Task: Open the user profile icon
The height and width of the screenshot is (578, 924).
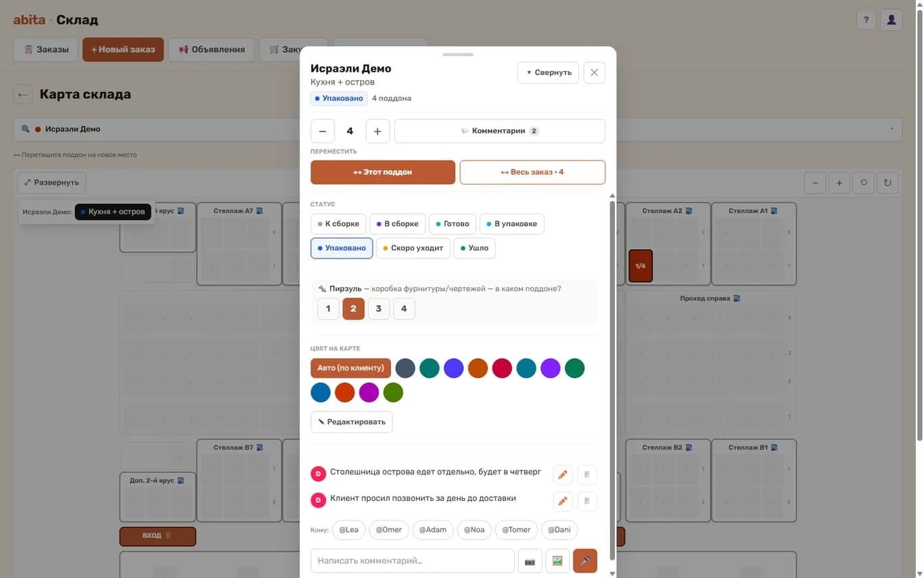Action: click(x=892, y=20)
